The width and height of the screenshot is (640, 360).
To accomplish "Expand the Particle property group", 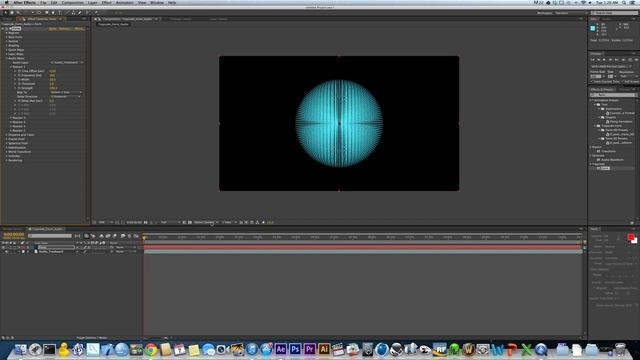I will point(7,41).
